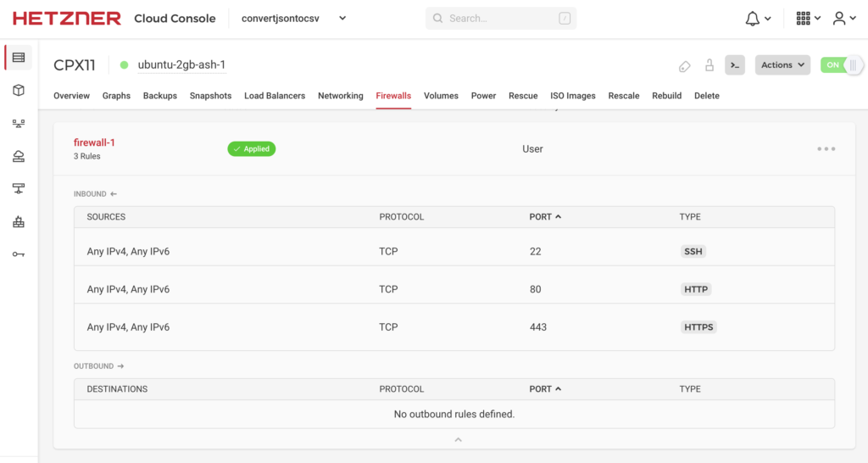This screenshot has height=463, width=868.
Task: Switch to the Networking tab
Action: [x=340, y=96]
